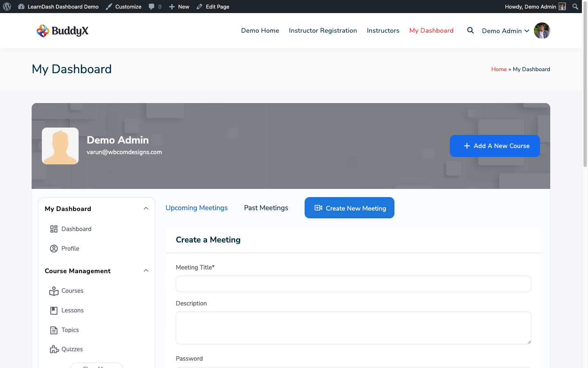This screenshot has width=588, height=368.
Task: Open Home from the breadcrumb trail
Action: point(499,69)
